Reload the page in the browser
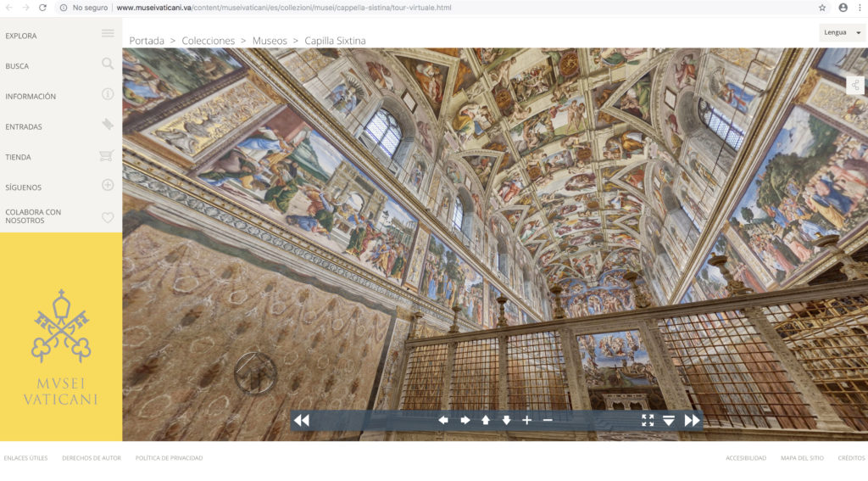The width and height of the screenshot is (868, 481). click(x=42, y=8)
